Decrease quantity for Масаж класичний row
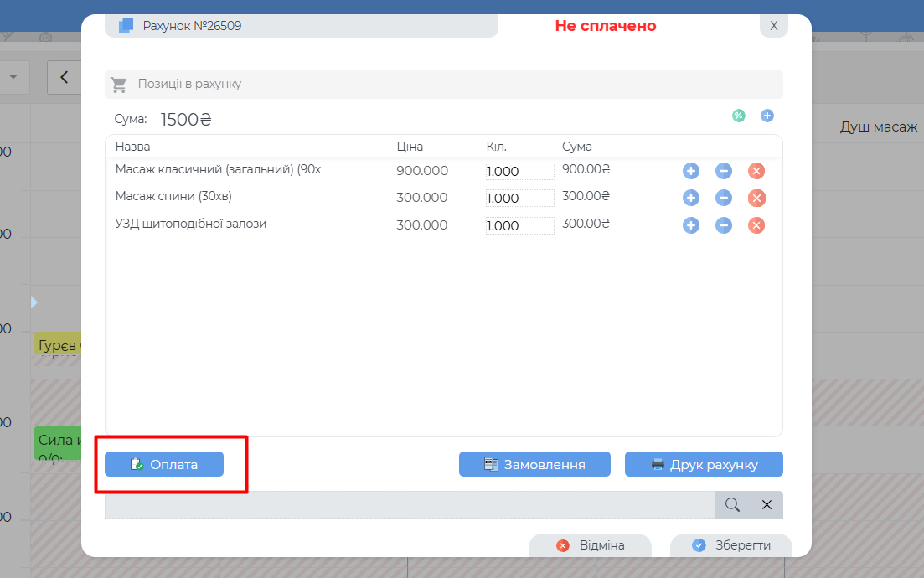The width and height of the screenshot is (924, 578). click(724, 171)
